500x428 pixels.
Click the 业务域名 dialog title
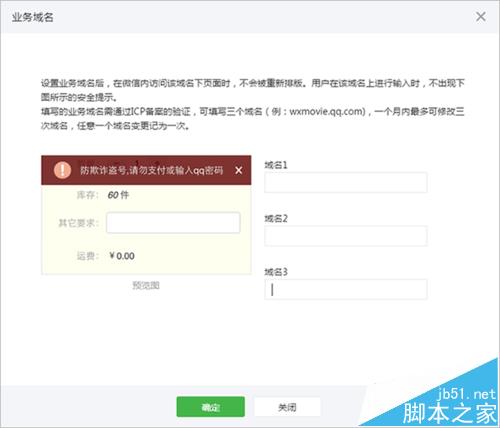tap(33, 17)
